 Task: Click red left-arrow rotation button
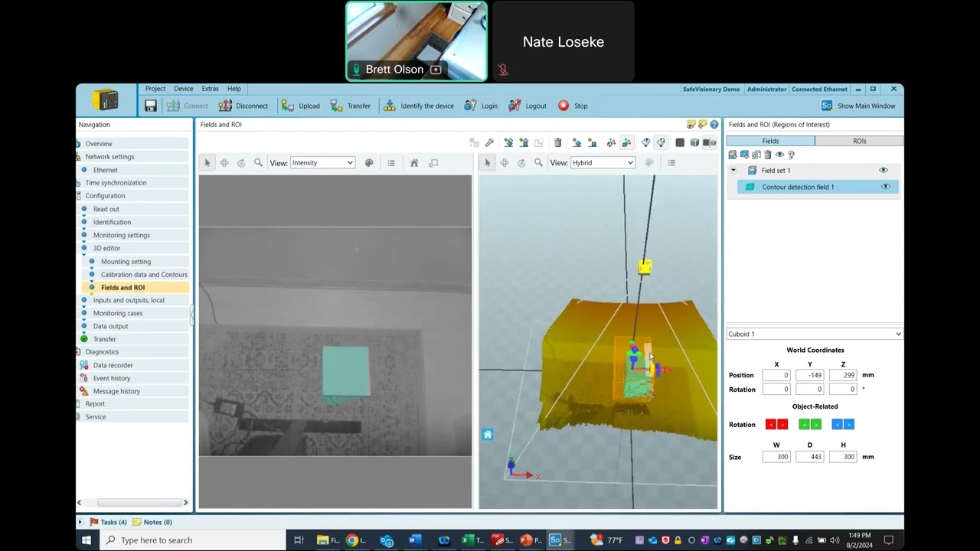coord(770,425)
